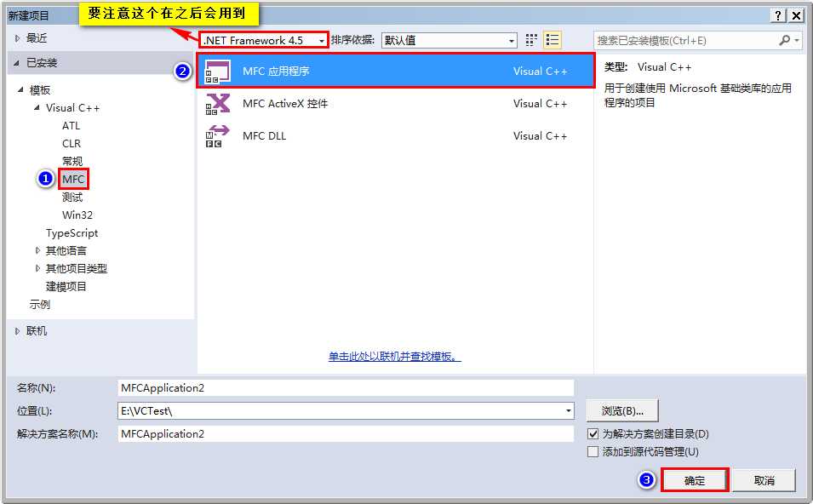
Task: Click the search magnifier icon
Action: [785, 40]
